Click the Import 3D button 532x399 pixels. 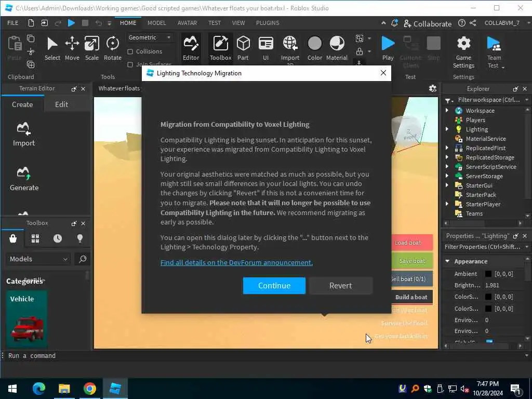tap(290, 50)
